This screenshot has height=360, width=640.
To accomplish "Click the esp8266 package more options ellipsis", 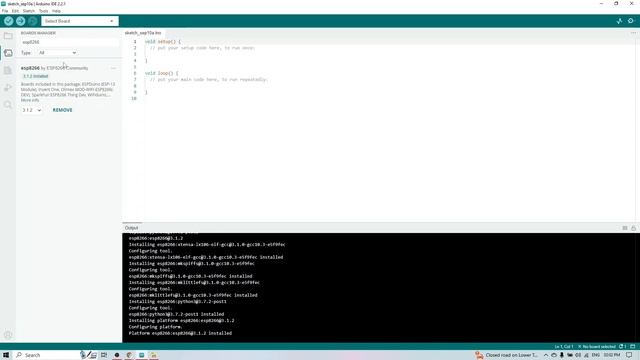I will (113, 68).
